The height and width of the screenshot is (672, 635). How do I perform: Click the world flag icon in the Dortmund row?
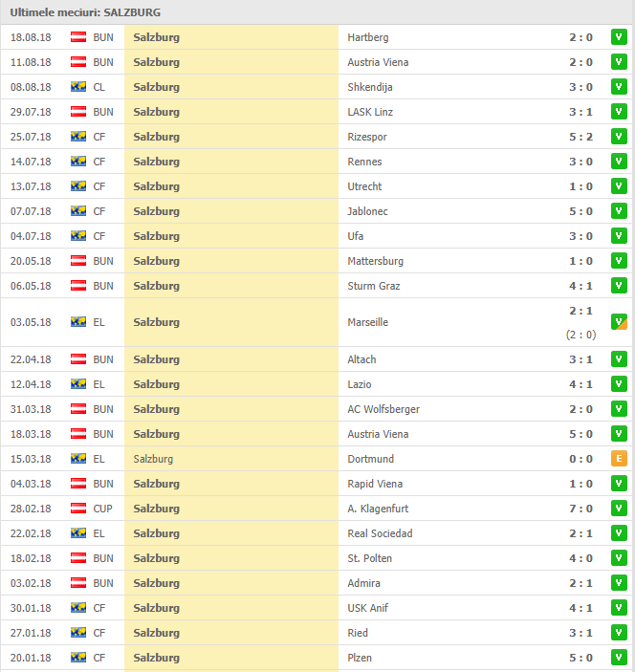(78, 459)
